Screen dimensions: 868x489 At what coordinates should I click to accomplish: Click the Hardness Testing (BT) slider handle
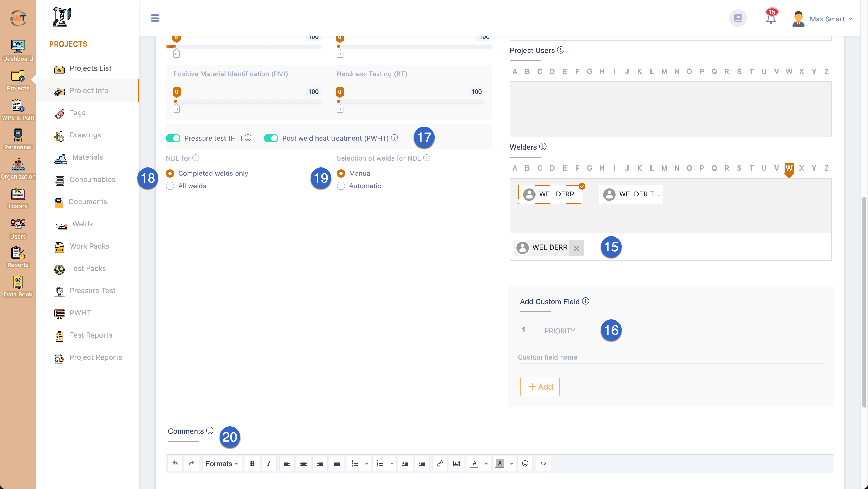tap(340, 109)
